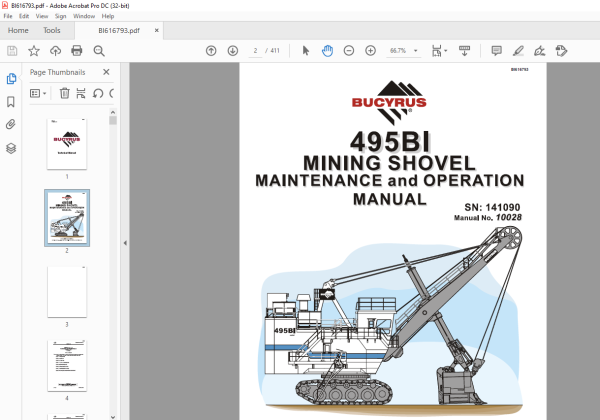Click the thumbnails scrollbar thumb

(112, 120)
